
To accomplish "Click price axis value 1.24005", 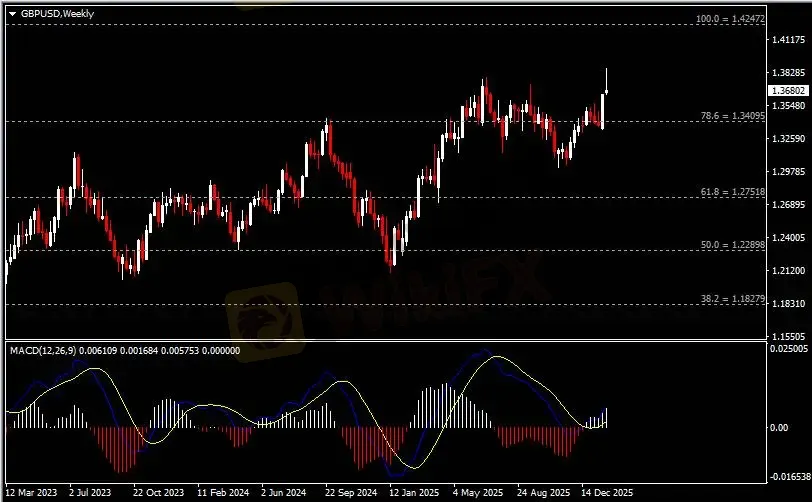I will [x=789, y=238].
